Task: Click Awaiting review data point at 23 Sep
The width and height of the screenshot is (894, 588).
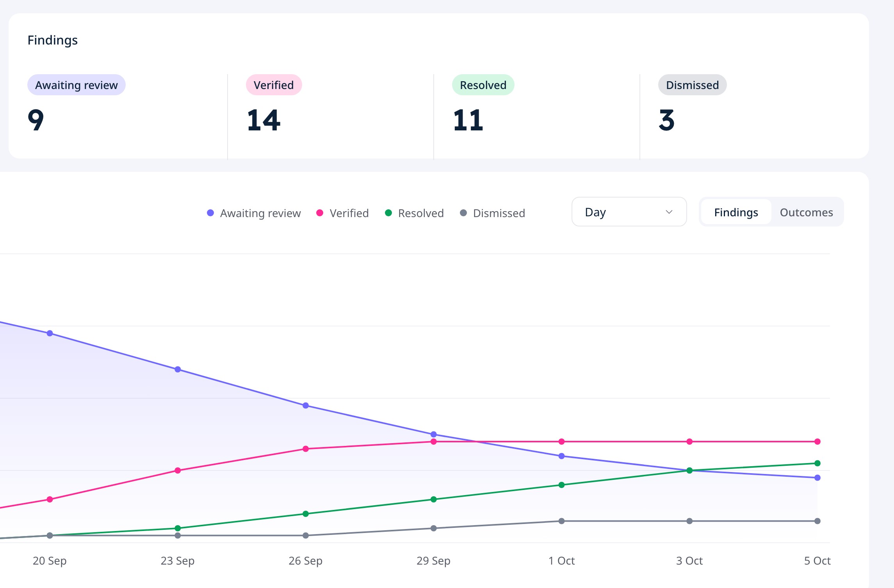Action: tap(178, 369)
